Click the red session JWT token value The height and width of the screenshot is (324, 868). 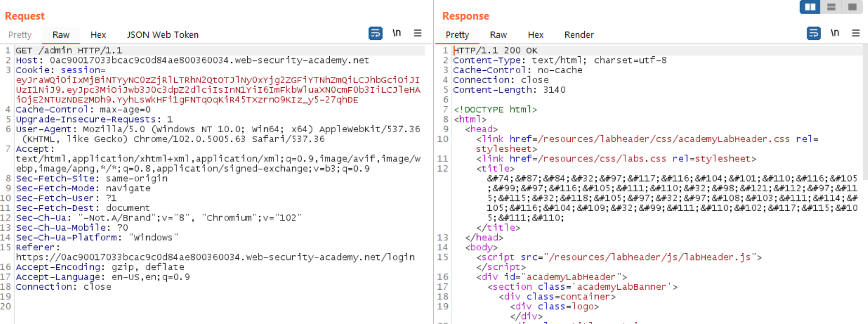click(218, 90)
